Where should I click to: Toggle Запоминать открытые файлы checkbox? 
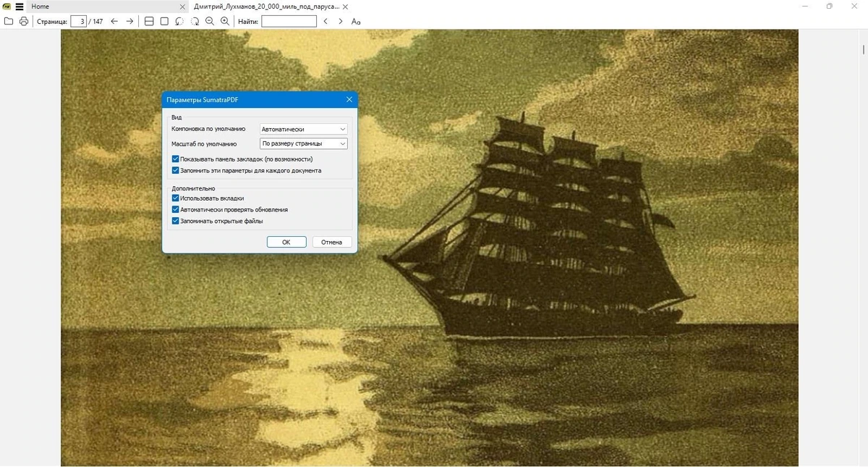tap(176, 221)
